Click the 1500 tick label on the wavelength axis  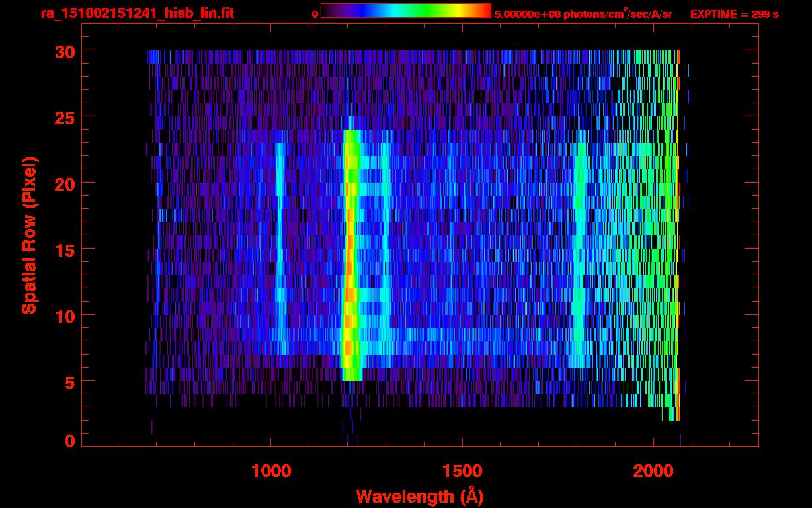point(462,470)
